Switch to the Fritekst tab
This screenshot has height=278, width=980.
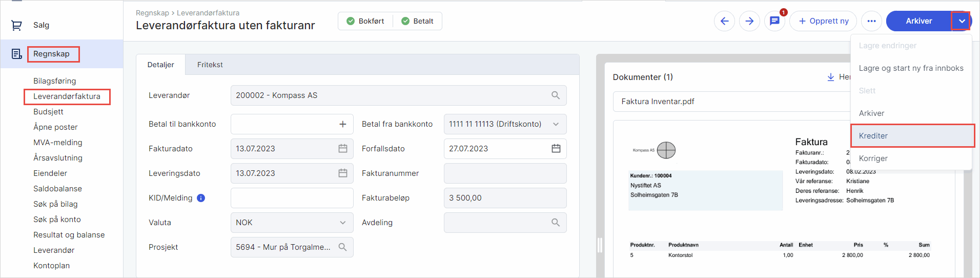pyautogui.click(x=210, y=65)
